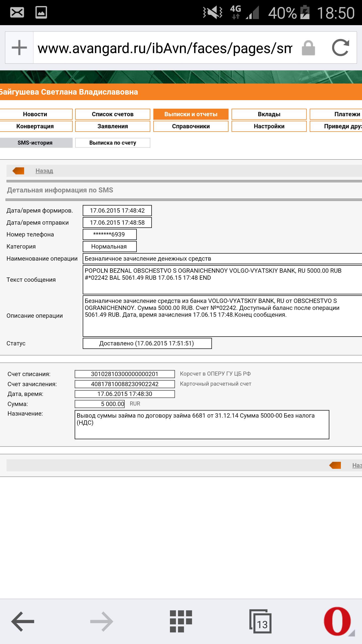Go to Конвертация section

coord(36,126)
